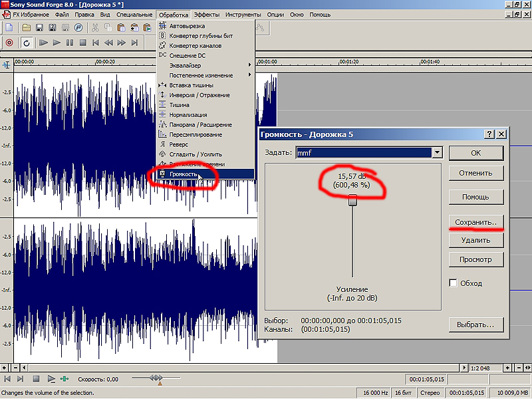Click the New file icon
532x399 pixels.
9,27
